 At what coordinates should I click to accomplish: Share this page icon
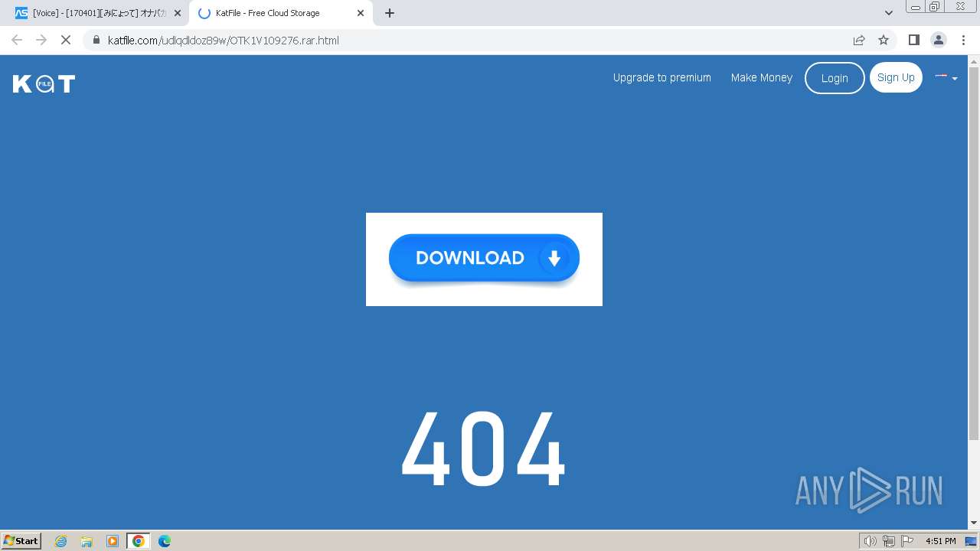(859, 40)
